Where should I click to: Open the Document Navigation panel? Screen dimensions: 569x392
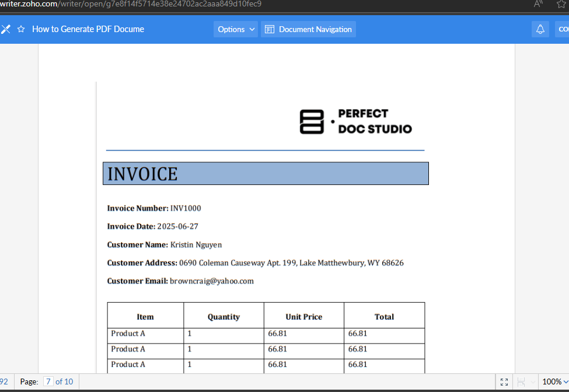[x=308, y=29]
